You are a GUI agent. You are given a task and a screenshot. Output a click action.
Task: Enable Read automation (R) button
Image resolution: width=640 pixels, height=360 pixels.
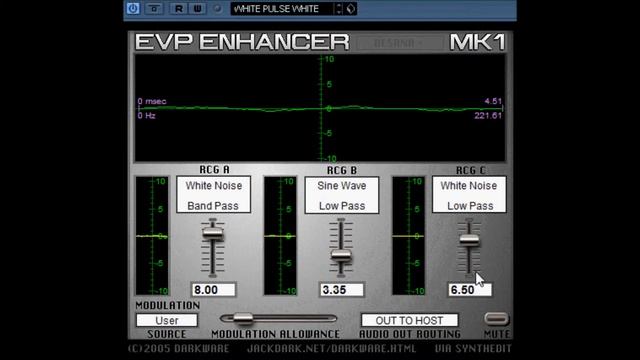[x=179, y=9]
